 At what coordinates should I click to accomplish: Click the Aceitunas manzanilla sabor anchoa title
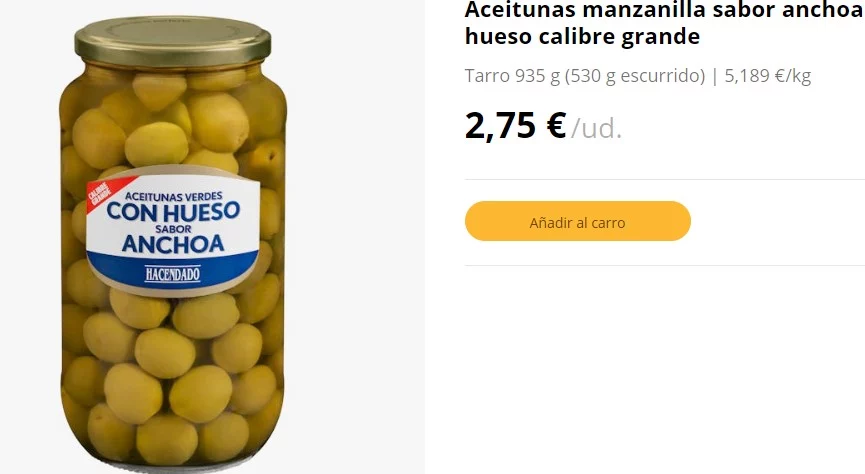pyautogui.click(x=664, y=9)
